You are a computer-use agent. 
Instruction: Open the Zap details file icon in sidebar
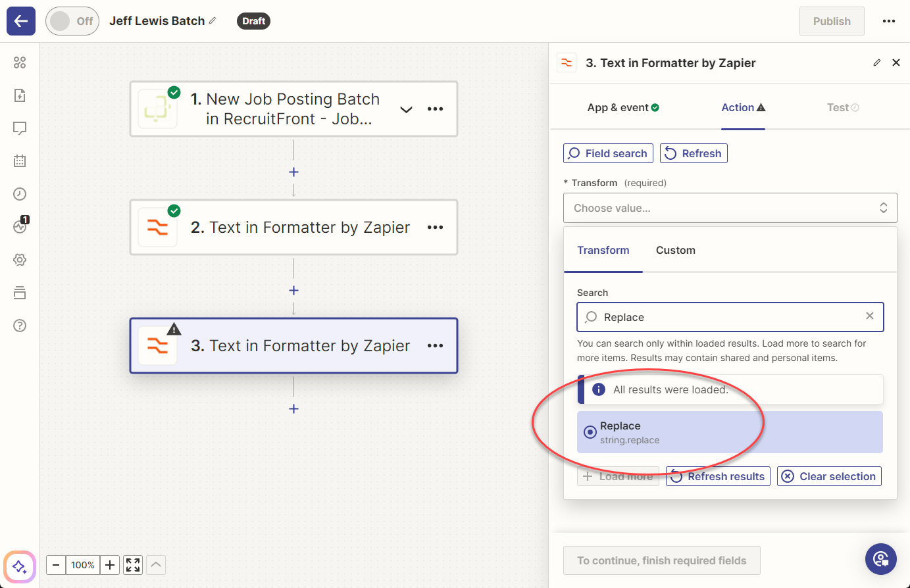(x=20, y=95)
